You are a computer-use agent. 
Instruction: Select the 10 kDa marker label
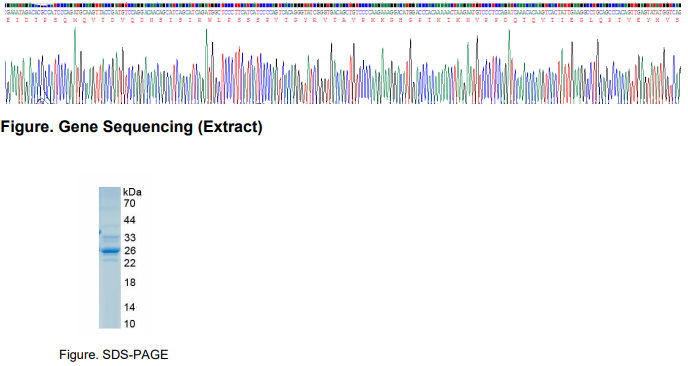[x=129, y=324]
